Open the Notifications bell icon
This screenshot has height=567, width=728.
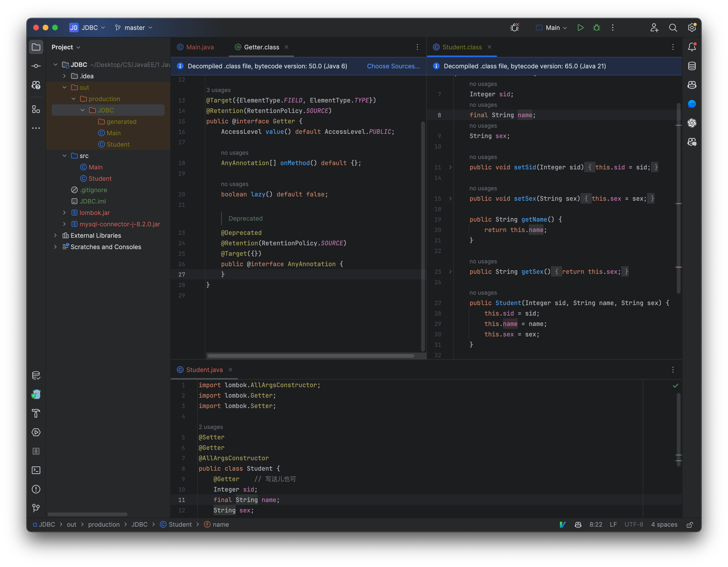[x=692, y=47]
